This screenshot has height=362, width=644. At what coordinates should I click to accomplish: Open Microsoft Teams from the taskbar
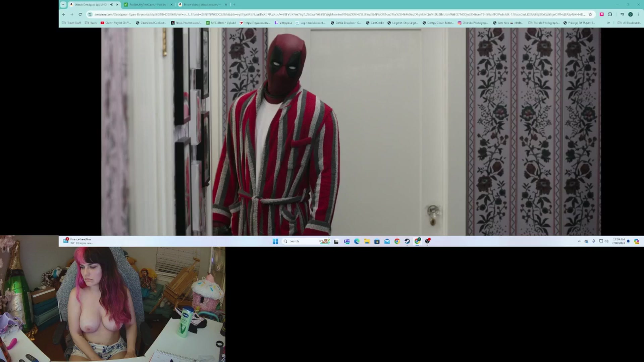347,241
